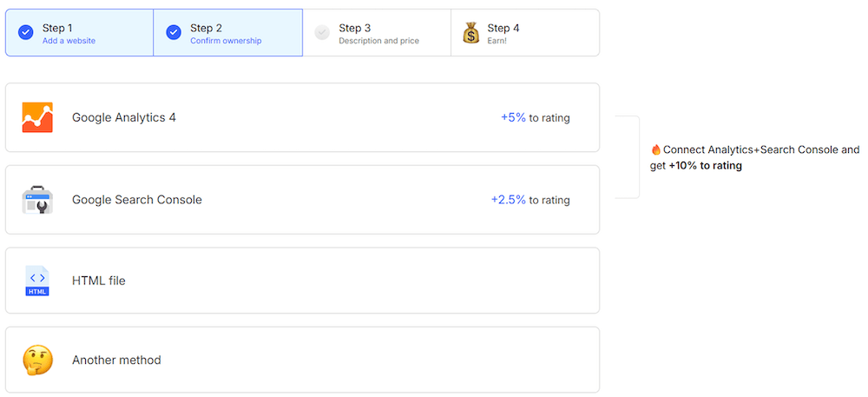868x397 pixels.
Task: Click the "Earn!" subtitle text
Action: pyautogui.click(x=496, y=41)
